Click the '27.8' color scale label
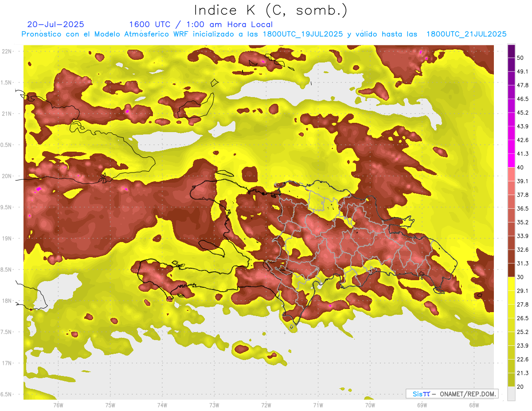 tap(522, 305)
